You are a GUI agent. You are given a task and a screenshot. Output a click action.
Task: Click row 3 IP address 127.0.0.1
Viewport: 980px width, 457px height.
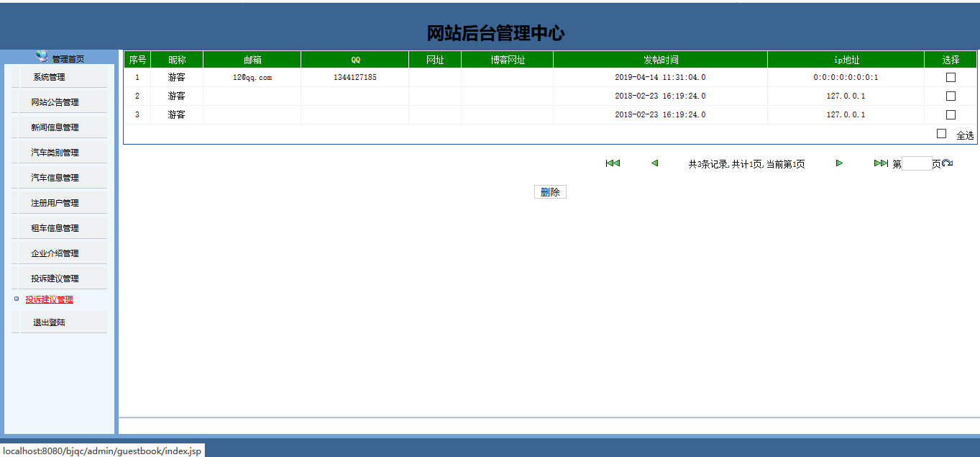(x=846, y=114)
